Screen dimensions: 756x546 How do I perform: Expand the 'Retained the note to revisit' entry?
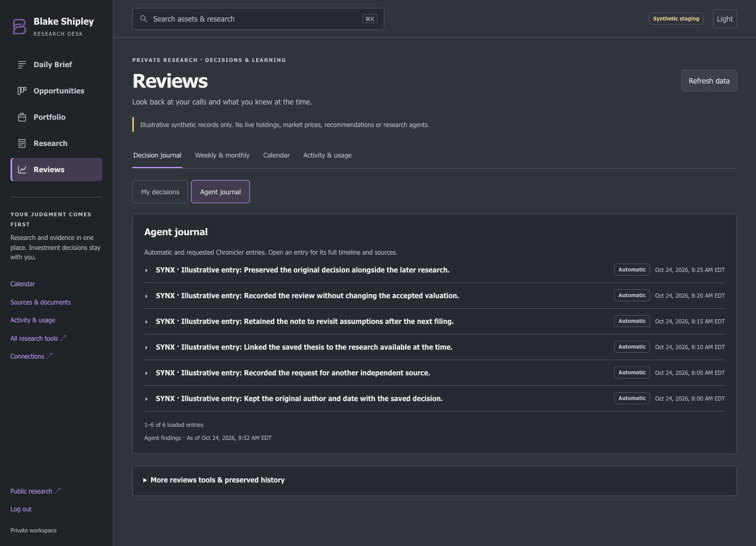(x=435, y=321)
